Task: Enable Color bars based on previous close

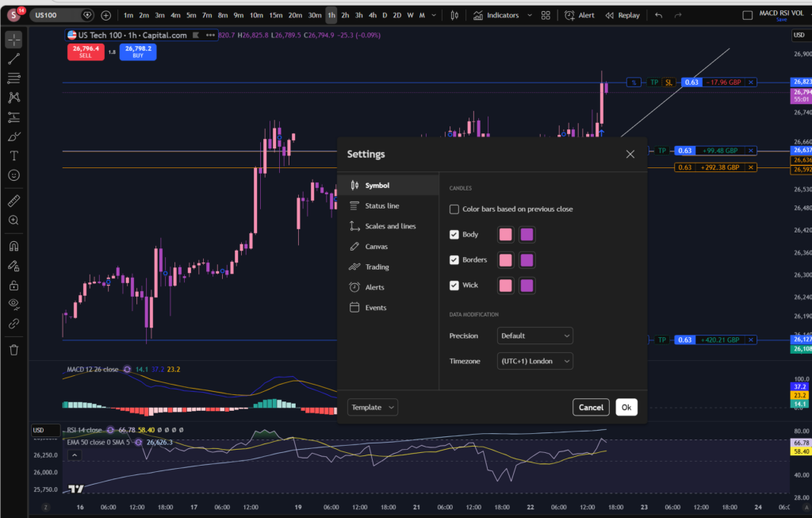Action: (x=454, y=209)
